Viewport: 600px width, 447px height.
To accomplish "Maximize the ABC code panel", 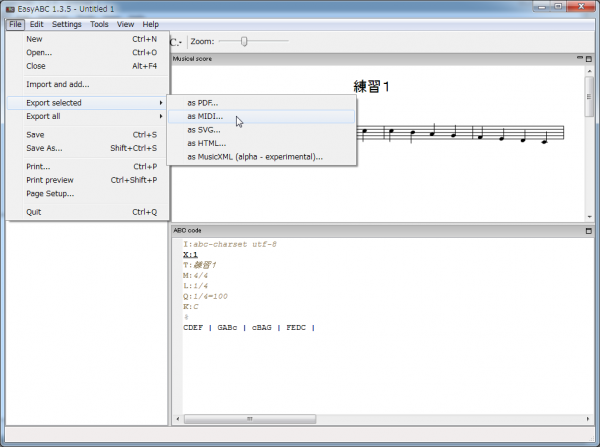I will click(x=590, y=231).
